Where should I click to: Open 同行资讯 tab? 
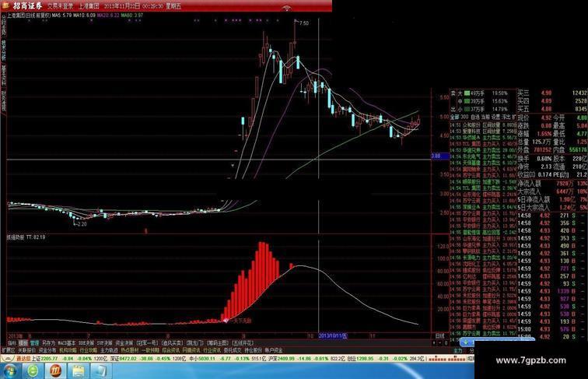pyautogui.click(x=191, y=350)
